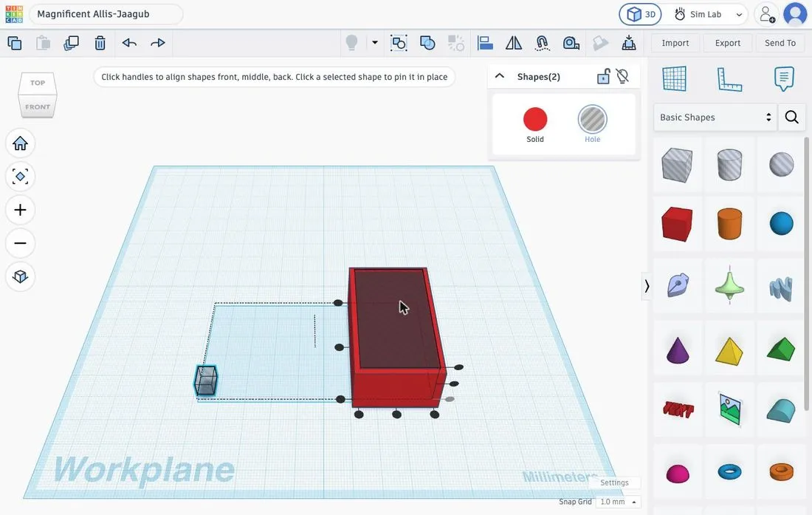Open the Snap Grid 1.0 mm dropdown
The width and height of the screenshot is (812, 515).
click(x=618, y=502)
